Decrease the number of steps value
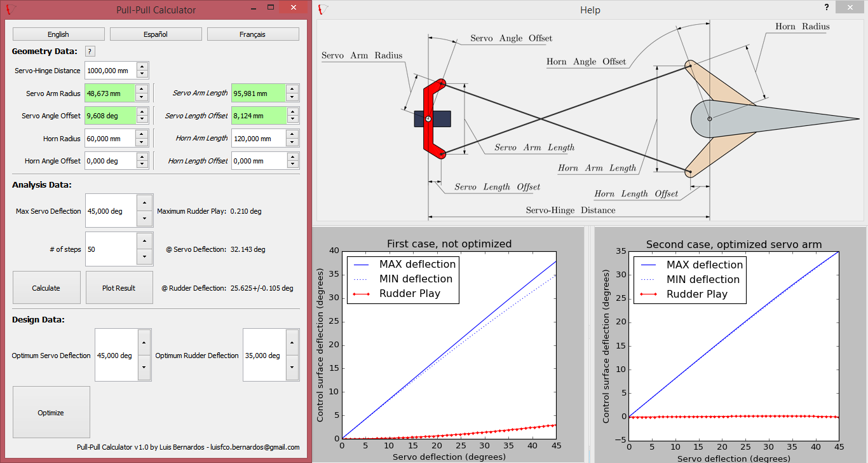 [144, 257]
